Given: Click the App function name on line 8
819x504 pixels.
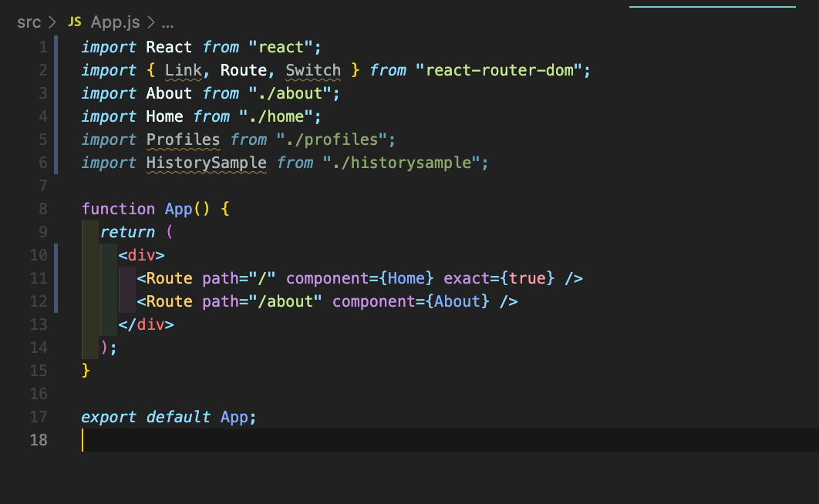Looking at the screenshot, I should click(x=179, y=209).
